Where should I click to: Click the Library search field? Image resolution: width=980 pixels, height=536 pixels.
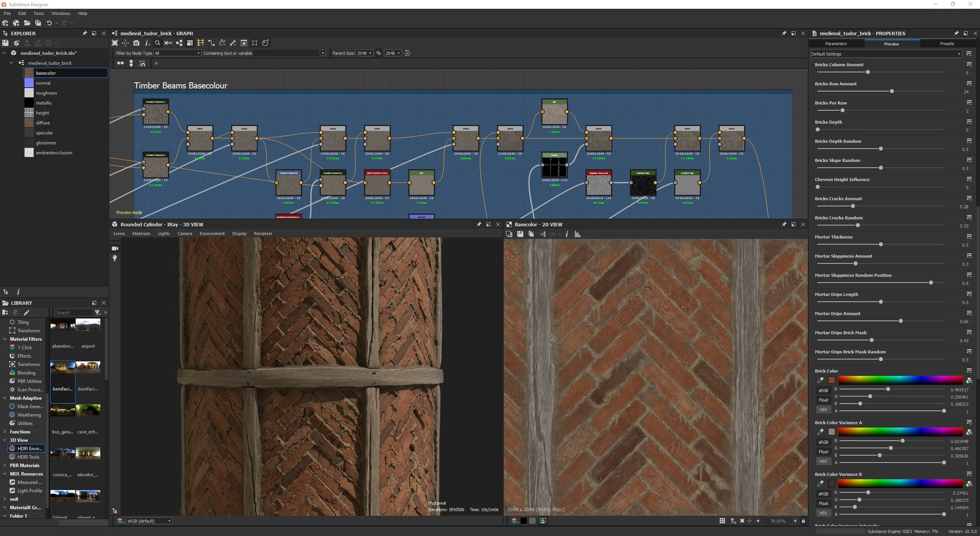(74, 313)
